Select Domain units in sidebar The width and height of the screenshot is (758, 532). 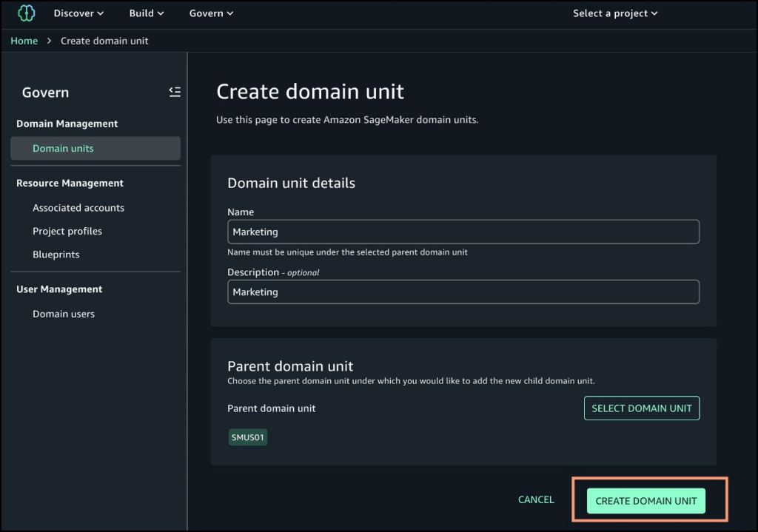(63, 149)
